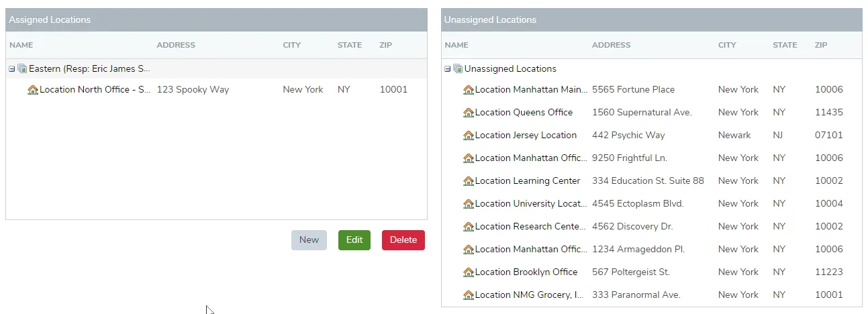Collapse the Unassigned Locations tree node
Viewport: 868px width, 314px height.
point(448,69)
